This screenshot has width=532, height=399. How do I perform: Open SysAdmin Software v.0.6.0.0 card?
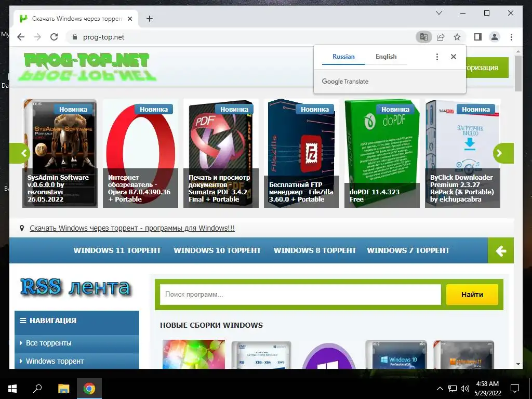tap(60, 153)
